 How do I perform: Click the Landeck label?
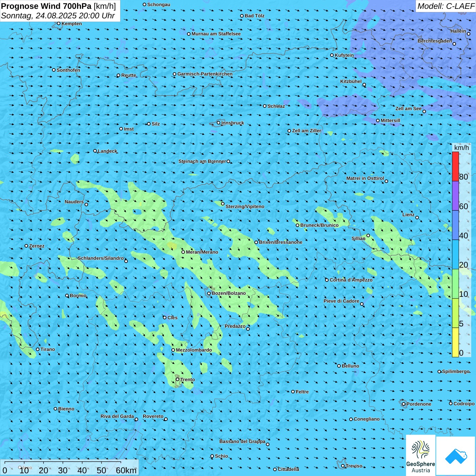point(107,151)
